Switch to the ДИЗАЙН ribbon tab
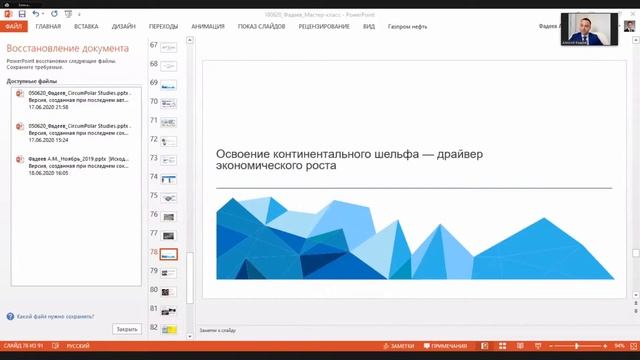The height and width of the screenshot is (360, 640). (x=124, y=26)
